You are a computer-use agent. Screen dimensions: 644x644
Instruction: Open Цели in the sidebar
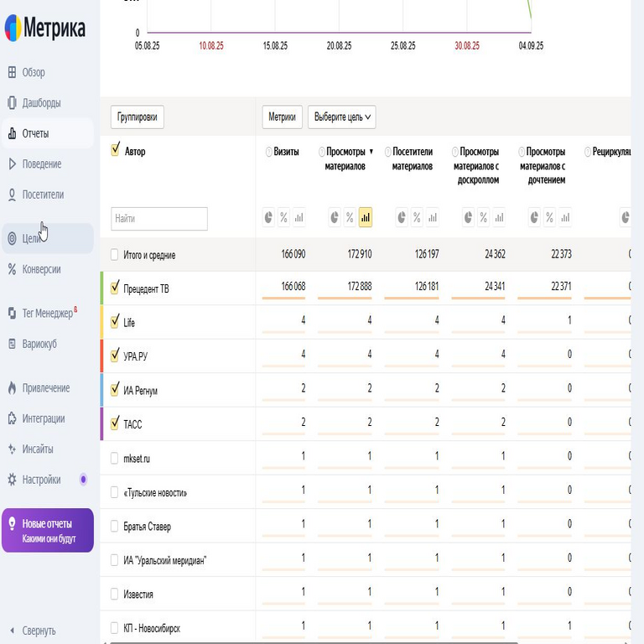(48, 238)
